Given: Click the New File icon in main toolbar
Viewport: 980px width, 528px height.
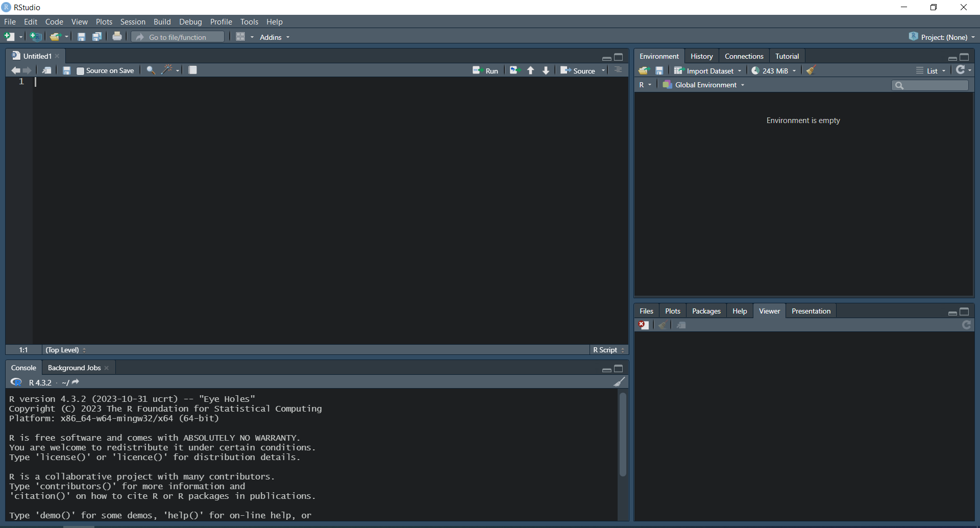Looking at the screenshot, I should (10, 37).
